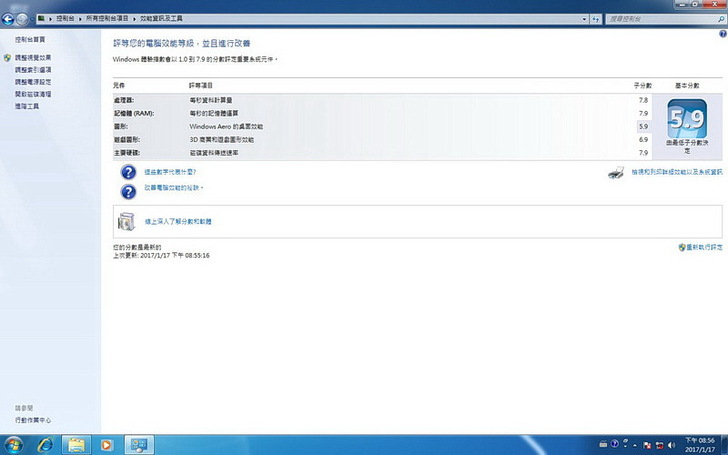Viewport: 728px width, 455px height.
Task: Open the 調整視覺效果 link
Action: pyautogui.click(x=33, y=58)
